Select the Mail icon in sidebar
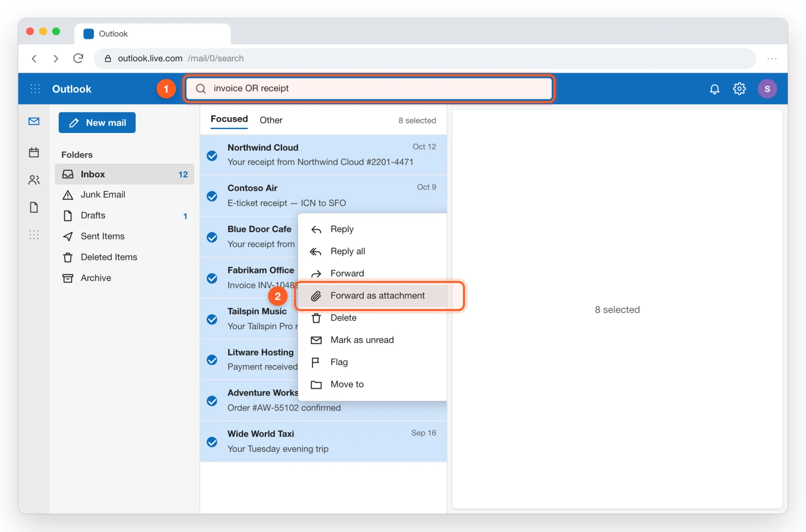Screen dimensions: 806x532 pos(34,121)
